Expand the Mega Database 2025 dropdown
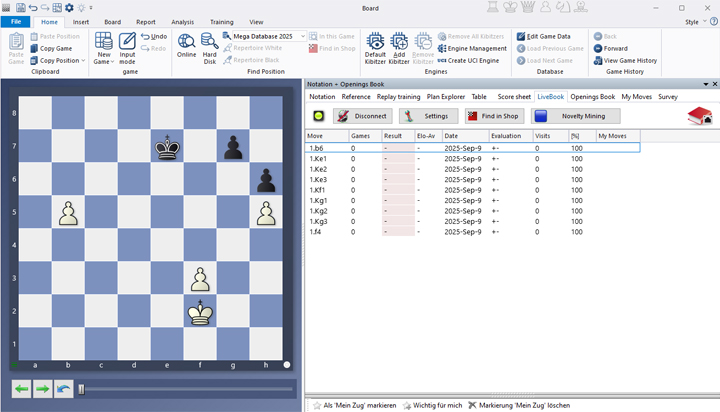The width and height of the screenshot is (720, 412). pyautogui.click(x=301, y=36)
